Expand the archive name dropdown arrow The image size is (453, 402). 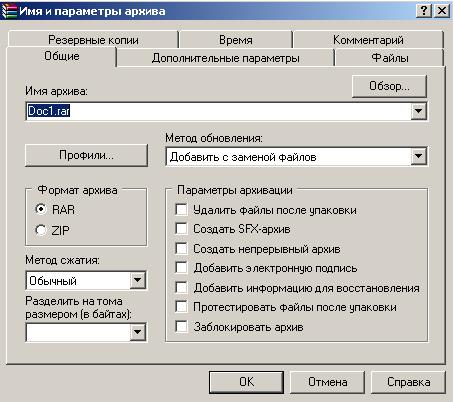point(418,111)
